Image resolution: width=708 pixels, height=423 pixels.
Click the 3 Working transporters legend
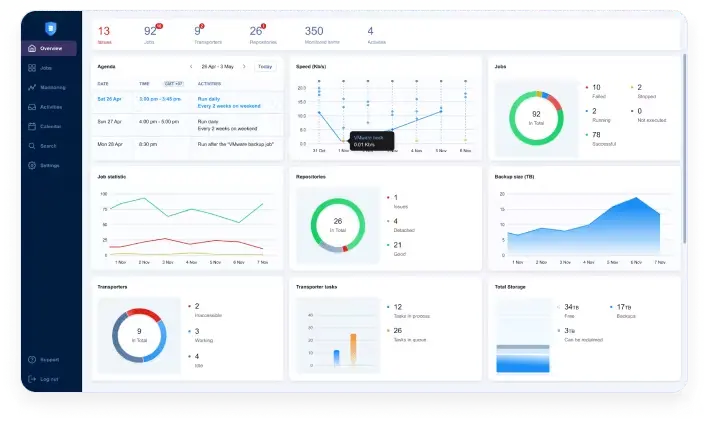pos(200,335)
